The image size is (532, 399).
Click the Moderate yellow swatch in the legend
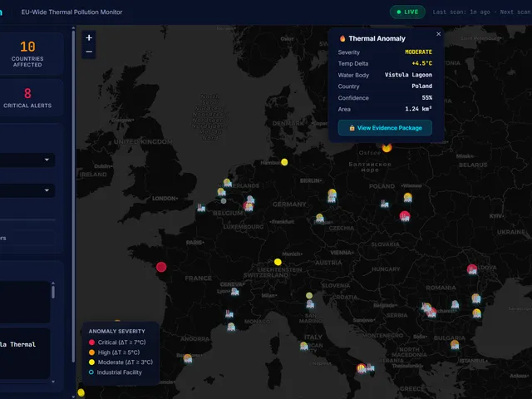point(91,362)
